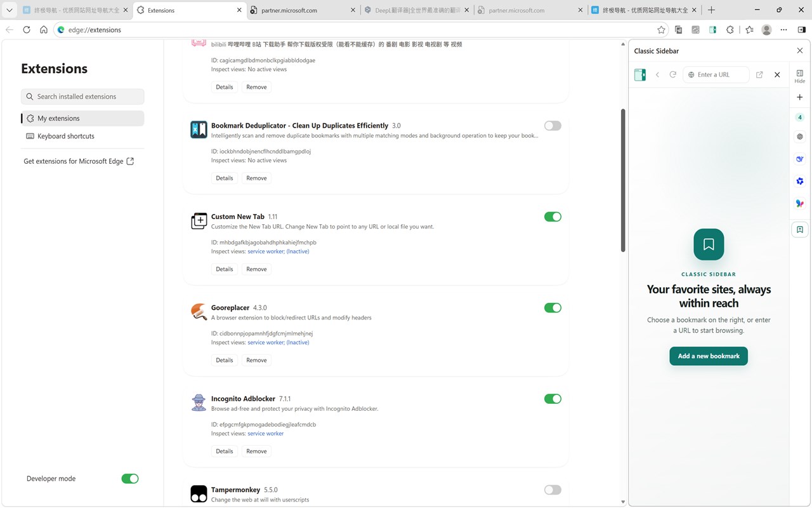Open the colorful butterfly bookmark in sidebar rail

[x=799, y=204]
